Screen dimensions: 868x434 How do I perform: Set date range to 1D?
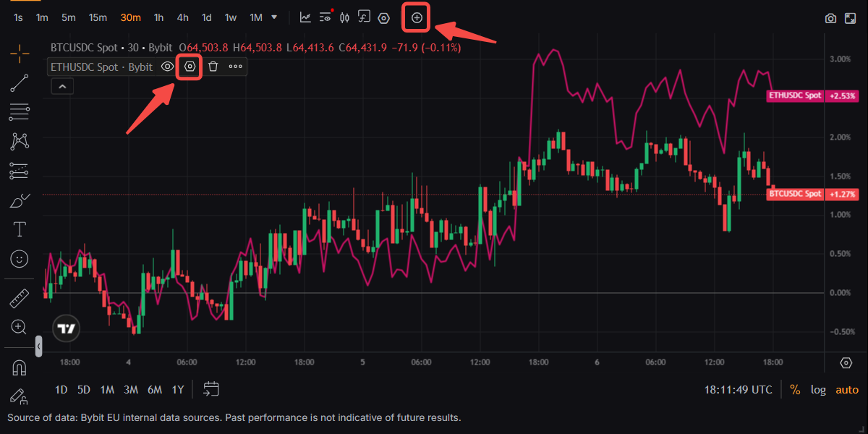[x=61, y=390]
